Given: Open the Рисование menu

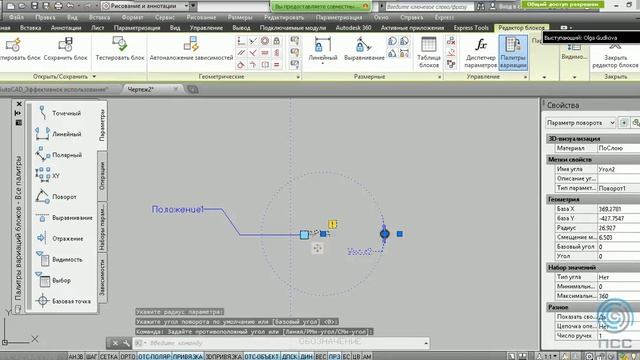Looking at the screenshot, I should (201, 17).
